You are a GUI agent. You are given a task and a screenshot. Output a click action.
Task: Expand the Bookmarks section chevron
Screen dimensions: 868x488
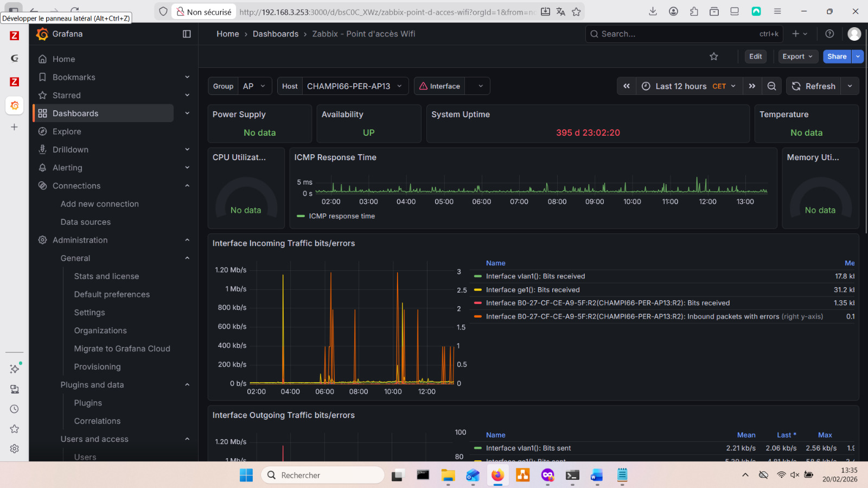tap(187, 77)
